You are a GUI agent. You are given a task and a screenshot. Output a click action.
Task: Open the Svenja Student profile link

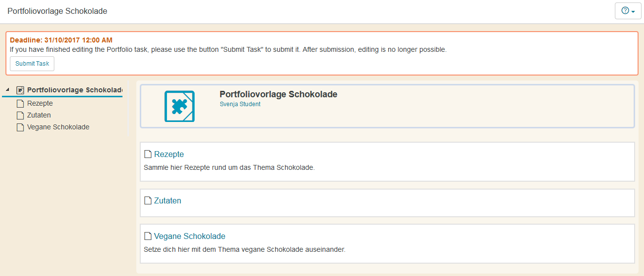click(x=240, y=104)
